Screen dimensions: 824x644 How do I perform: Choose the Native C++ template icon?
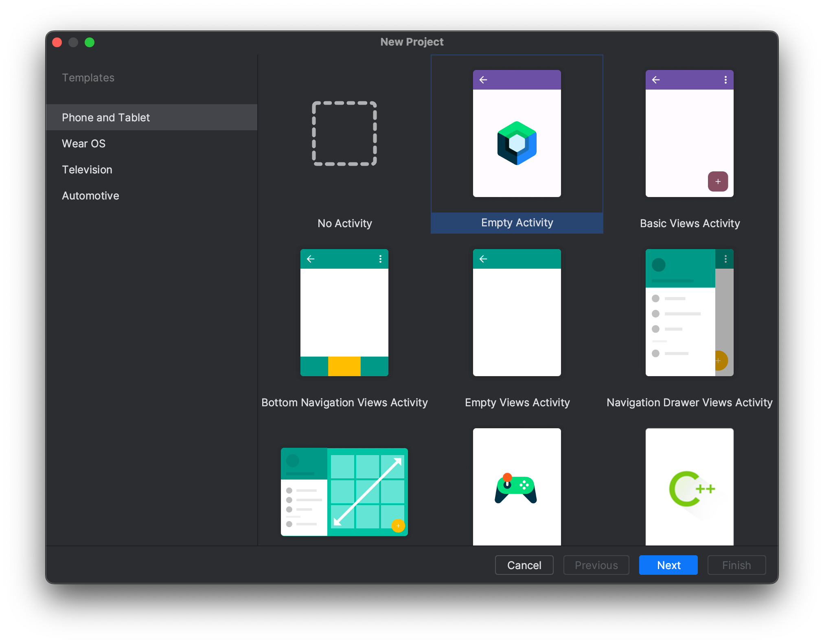click(689, 488)
